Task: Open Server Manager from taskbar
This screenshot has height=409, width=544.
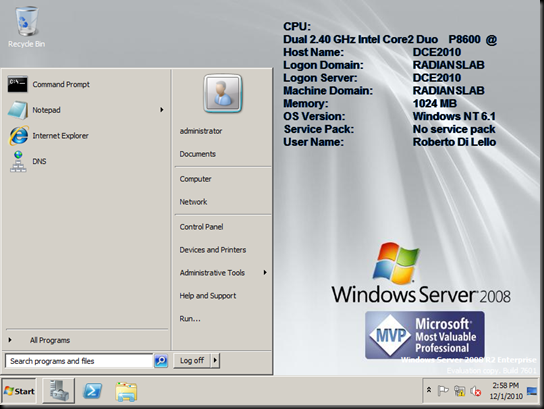Action: click(x=59, y=391)
